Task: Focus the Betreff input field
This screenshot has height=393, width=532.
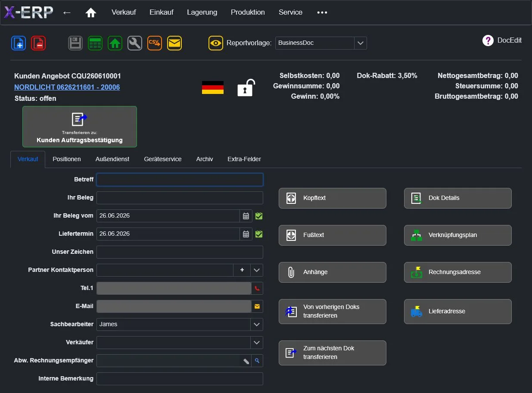Action: [x=180, y=180]
